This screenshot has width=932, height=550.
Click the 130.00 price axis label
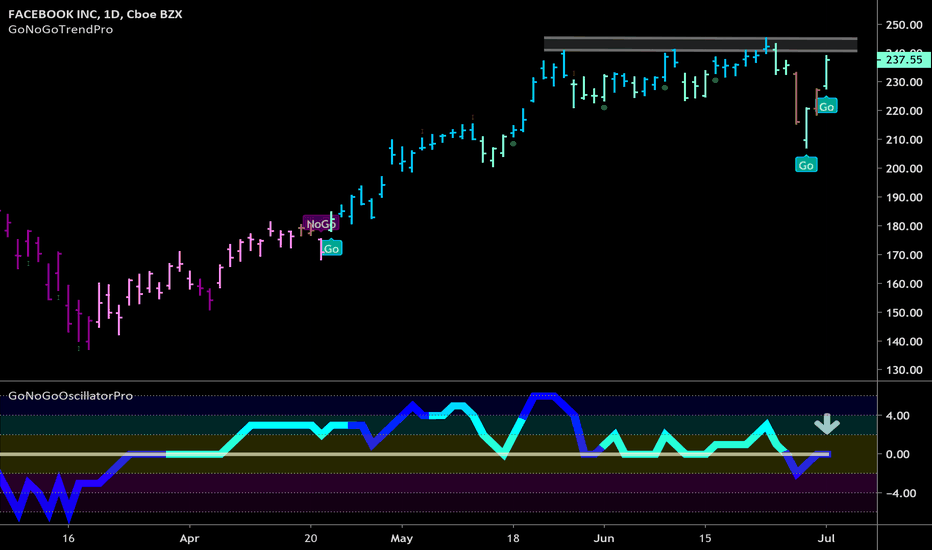click(904, 370)
